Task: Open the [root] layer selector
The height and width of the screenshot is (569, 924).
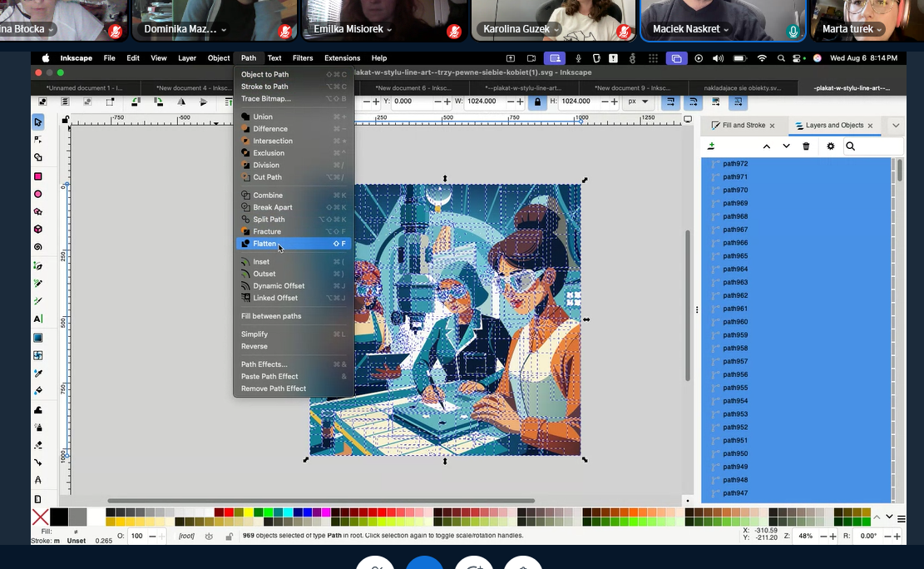Action: (186, 536)
